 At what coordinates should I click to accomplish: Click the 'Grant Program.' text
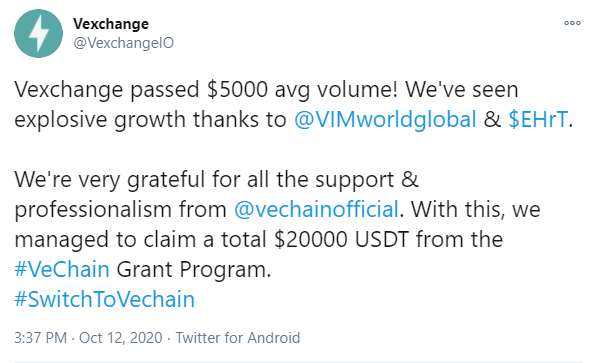click(x=194, y=270)
